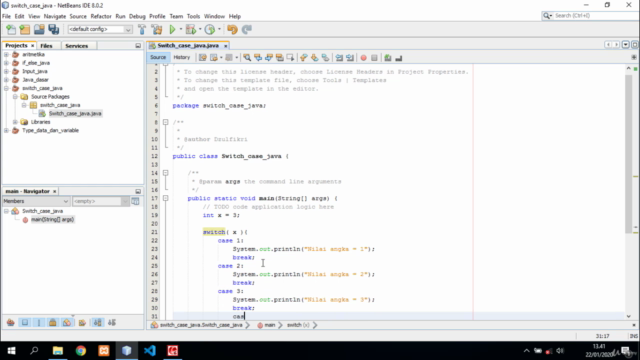Viewport: 640px width, 360px height.
Task: Click the Redo arrow icon
Action: click(x=247, y=29)
